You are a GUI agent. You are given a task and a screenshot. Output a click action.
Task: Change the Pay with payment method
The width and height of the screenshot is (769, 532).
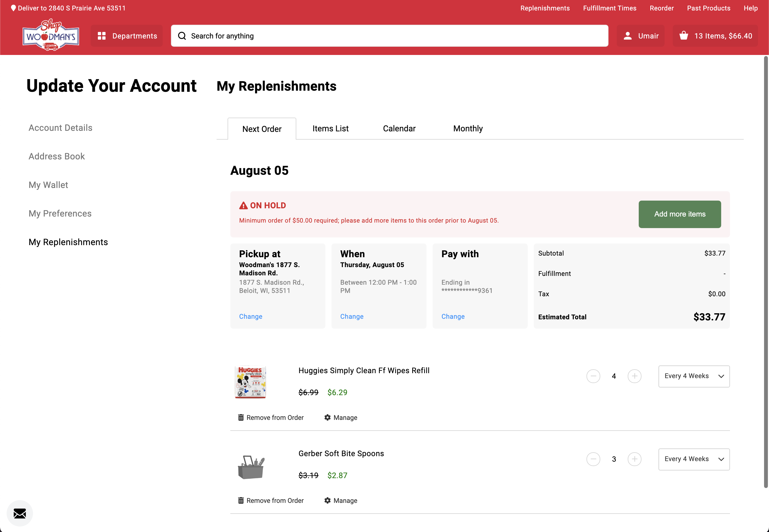coord(453,316)
